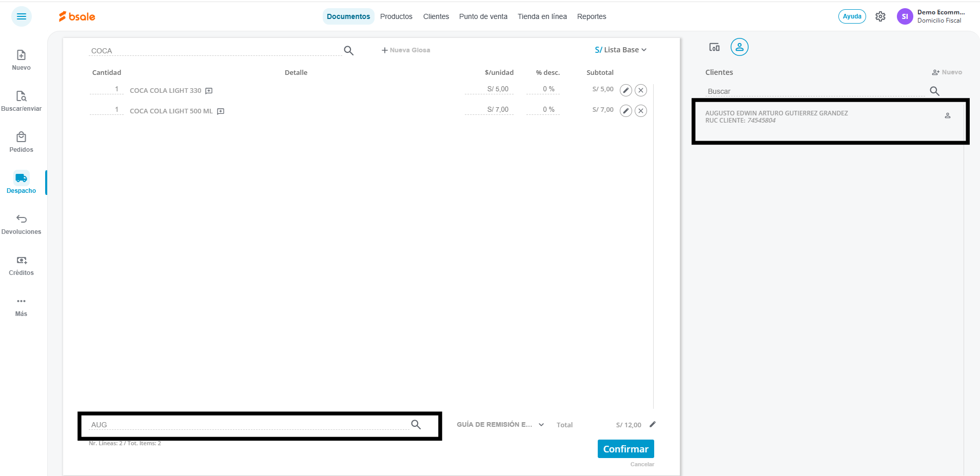Image resolution: width=980 pixels, height=476 pixels.
Task: Click the Cancelar link
Action: tap(642, 464)
